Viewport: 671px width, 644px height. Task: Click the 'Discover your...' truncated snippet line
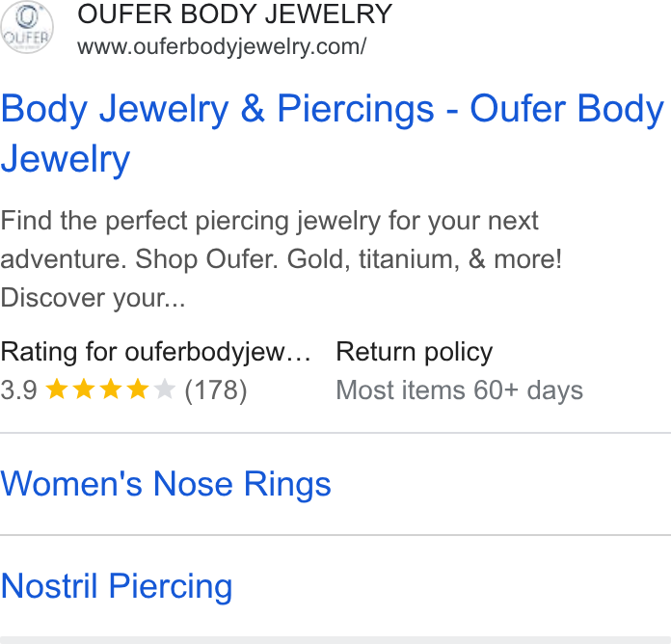93,298
